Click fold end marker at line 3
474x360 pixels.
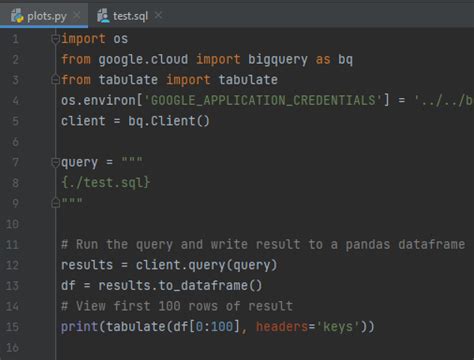click(55, 80)
